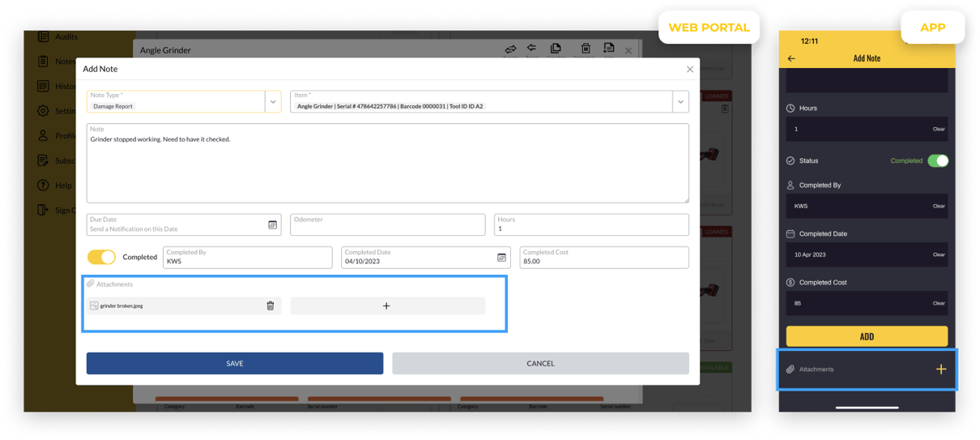The height and width of the screenshot is (440, 980).
Task: Tap Clear on the mobile Completed Cost field
Action: (938, 303)
